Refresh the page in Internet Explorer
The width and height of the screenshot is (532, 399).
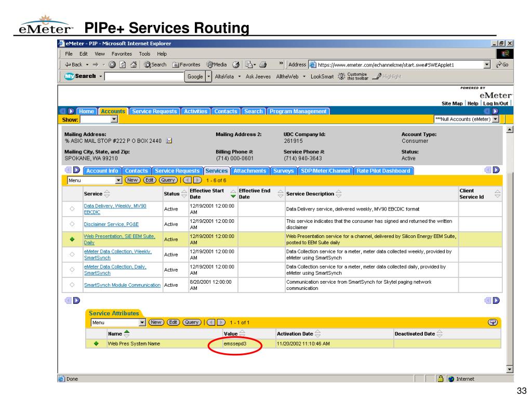coord(123,64)
